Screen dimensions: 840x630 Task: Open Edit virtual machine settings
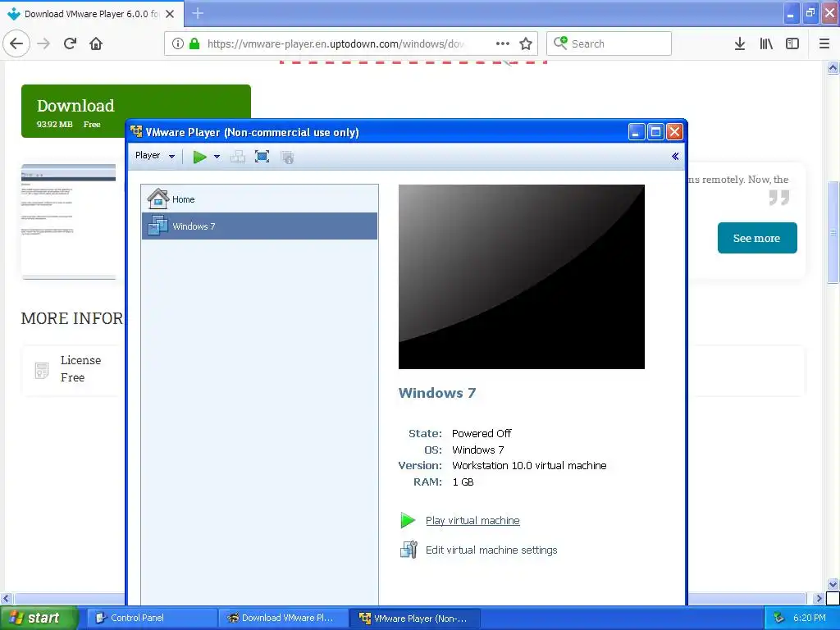point(491,550)
